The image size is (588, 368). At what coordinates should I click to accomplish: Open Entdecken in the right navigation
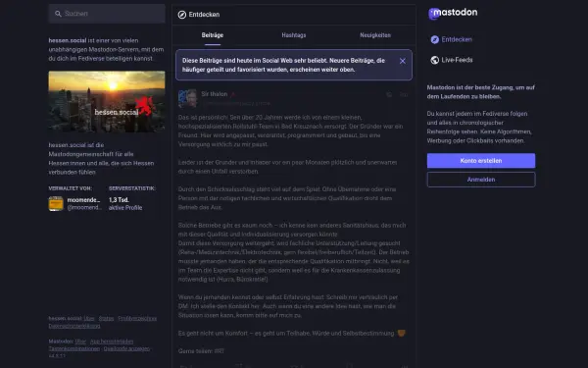coord(451,39)
